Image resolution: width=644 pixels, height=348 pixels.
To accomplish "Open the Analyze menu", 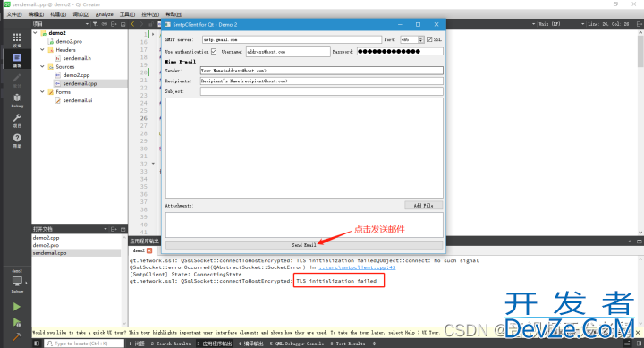I will [x=105, y=14].
